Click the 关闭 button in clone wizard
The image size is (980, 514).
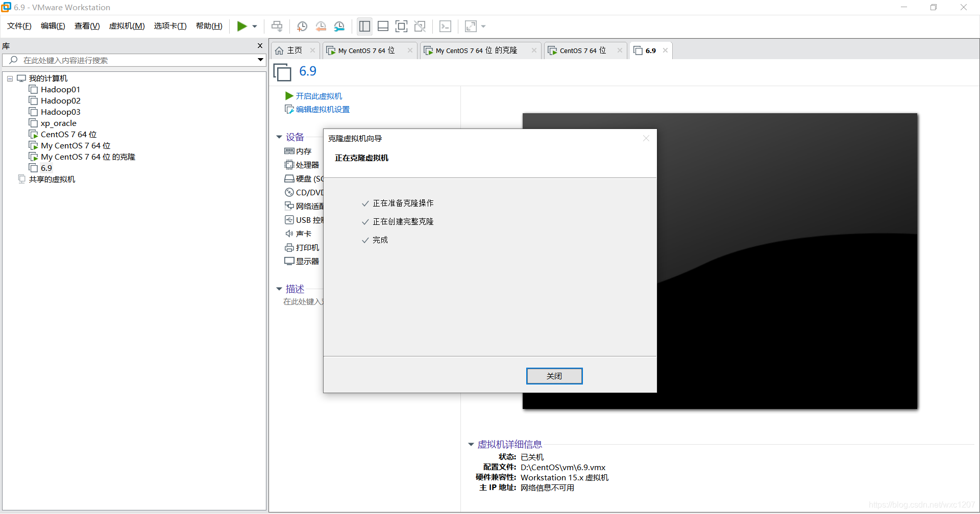(x=554, y=376)
